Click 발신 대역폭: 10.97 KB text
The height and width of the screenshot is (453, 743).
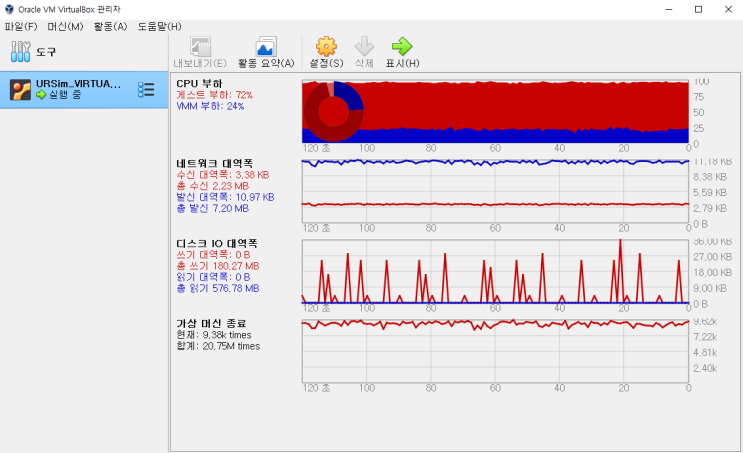225,197
